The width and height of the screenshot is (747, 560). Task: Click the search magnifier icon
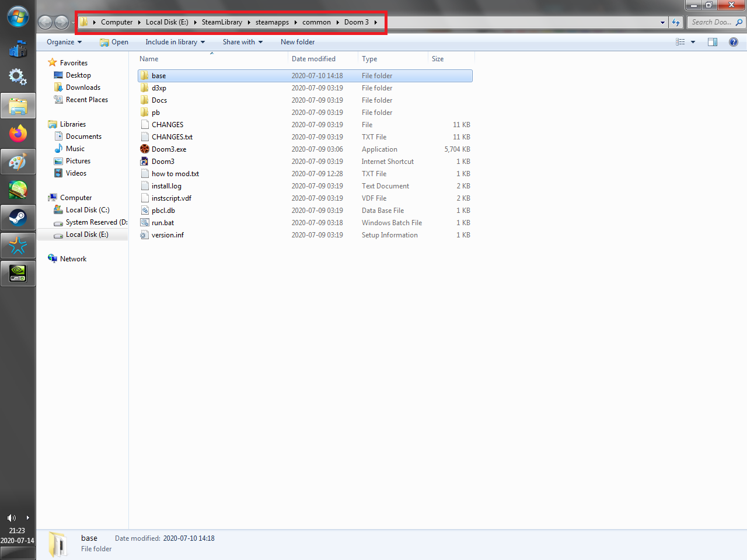click(x=739, y=22)
